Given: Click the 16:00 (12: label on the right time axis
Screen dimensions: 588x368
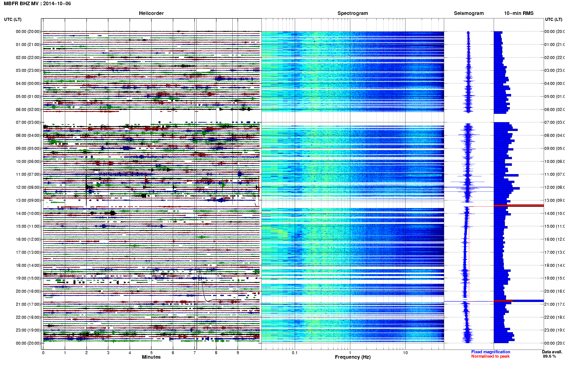Looking at the screenshot, I should pos(555,239).
